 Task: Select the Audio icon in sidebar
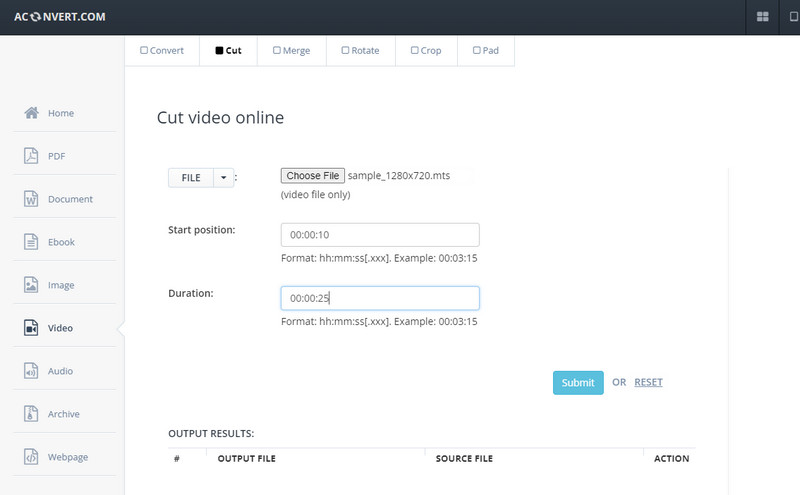(31, 371)
